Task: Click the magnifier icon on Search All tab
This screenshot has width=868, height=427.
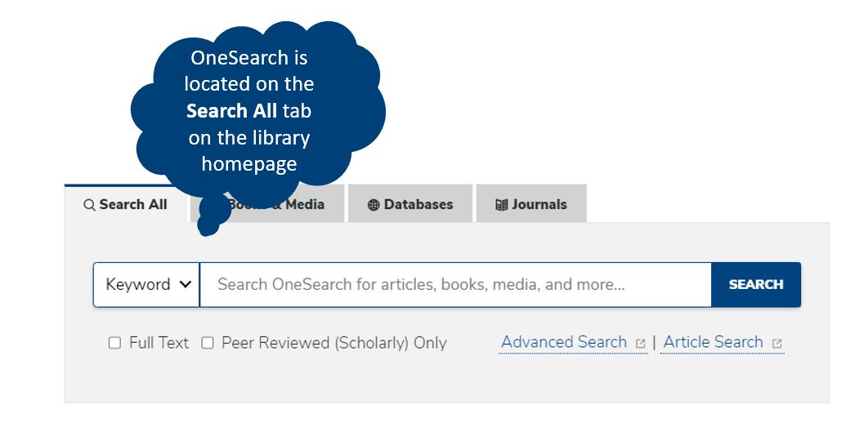Action: click(x=89, y=205)
